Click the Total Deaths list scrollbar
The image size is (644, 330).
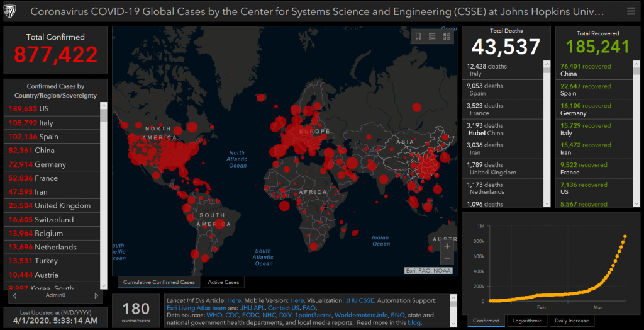(x=547, y=134)
